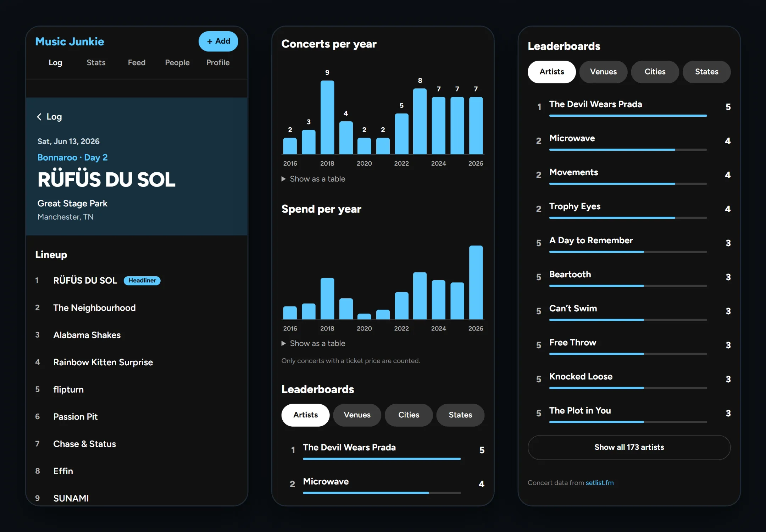Expand 'Show as a table' under Concerts per year
Image resolution: width=766 pixels, height=532 pixels.
313,179
